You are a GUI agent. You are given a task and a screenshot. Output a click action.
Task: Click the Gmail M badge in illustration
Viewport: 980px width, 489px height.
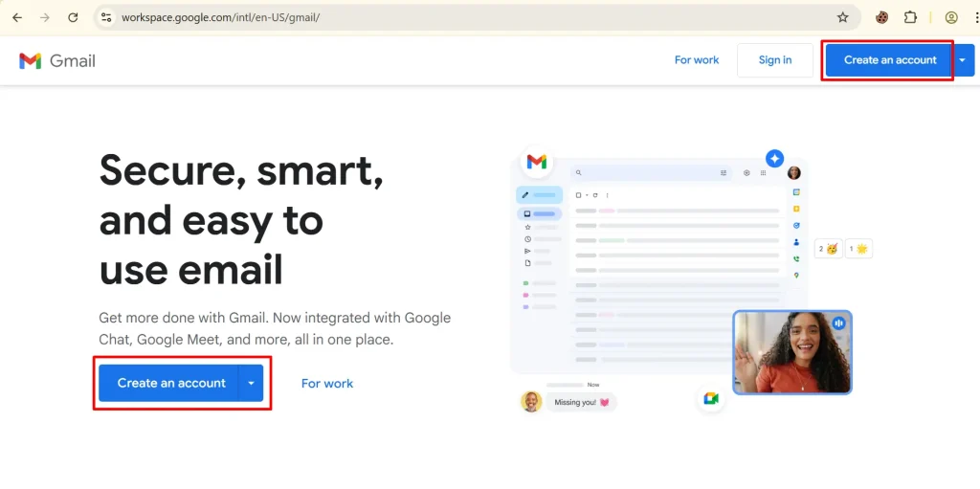click(x=537, y=162)
